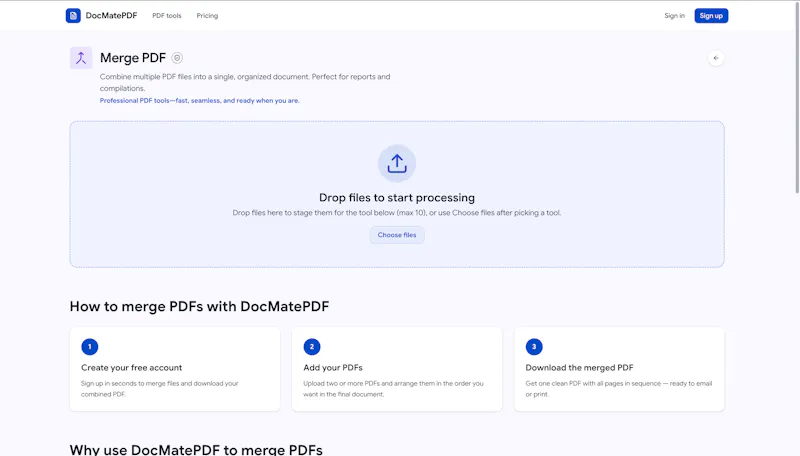
Task: Open the DocMatePDF home text link
Action: coord(111,16)
